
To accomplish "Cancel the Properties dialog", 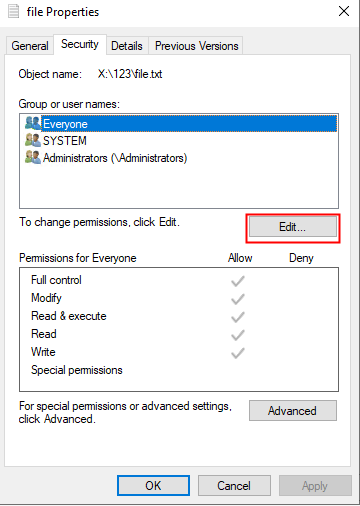I will tap(234, 486).
